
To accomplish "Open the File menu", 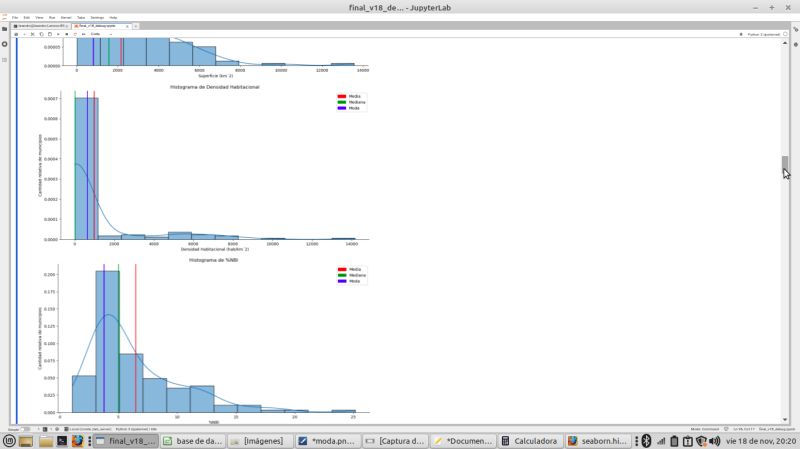I will (15, 17).
